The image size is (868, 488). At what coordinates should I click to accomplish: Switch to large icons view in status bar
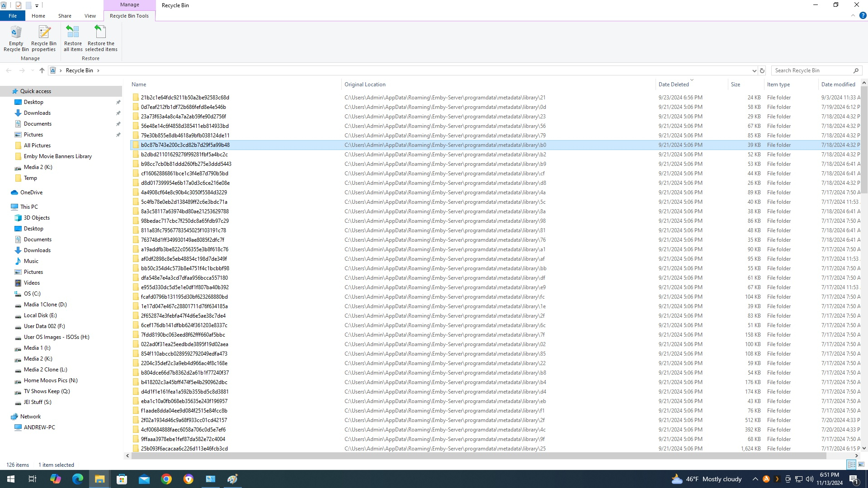pyautogui.click(x=861, y=465)
